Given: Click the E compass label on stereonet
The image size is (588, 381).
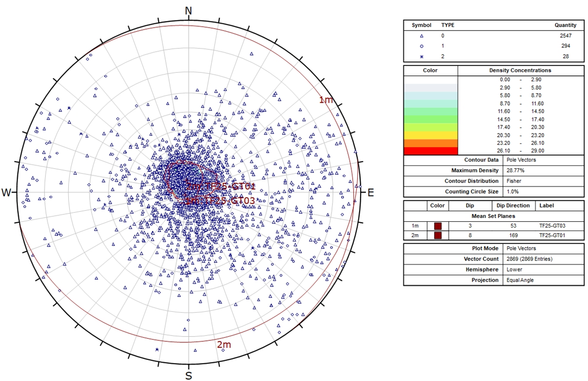Looking at the screenshot, I should [x=371, y=193].
